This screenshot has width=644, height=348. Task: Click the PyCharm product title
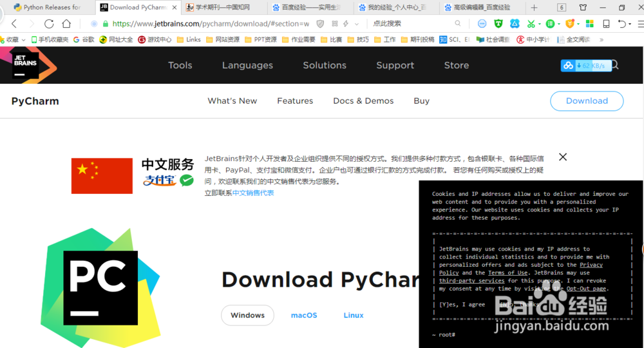click(35, 101)
